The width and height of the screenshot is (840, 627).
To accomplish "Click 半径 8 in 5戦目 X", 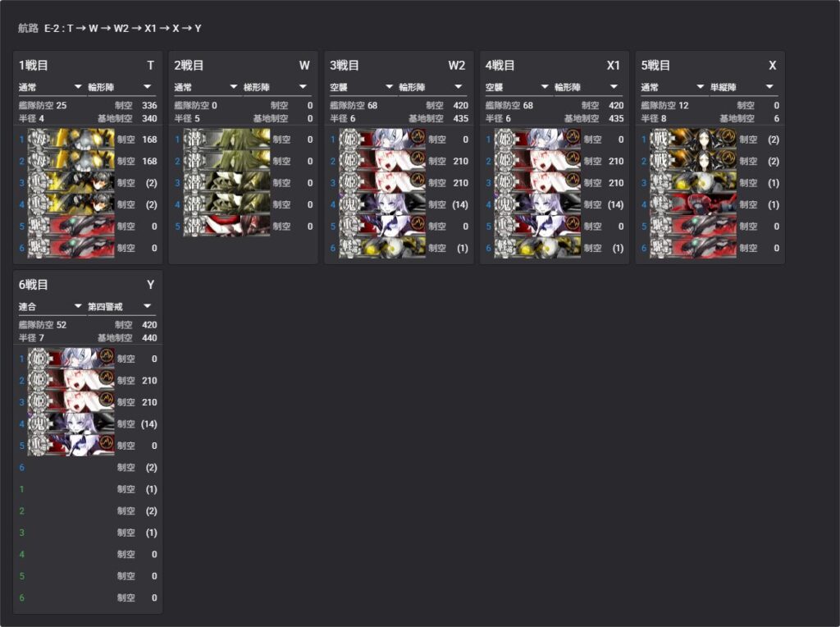I will pos(654,118).
